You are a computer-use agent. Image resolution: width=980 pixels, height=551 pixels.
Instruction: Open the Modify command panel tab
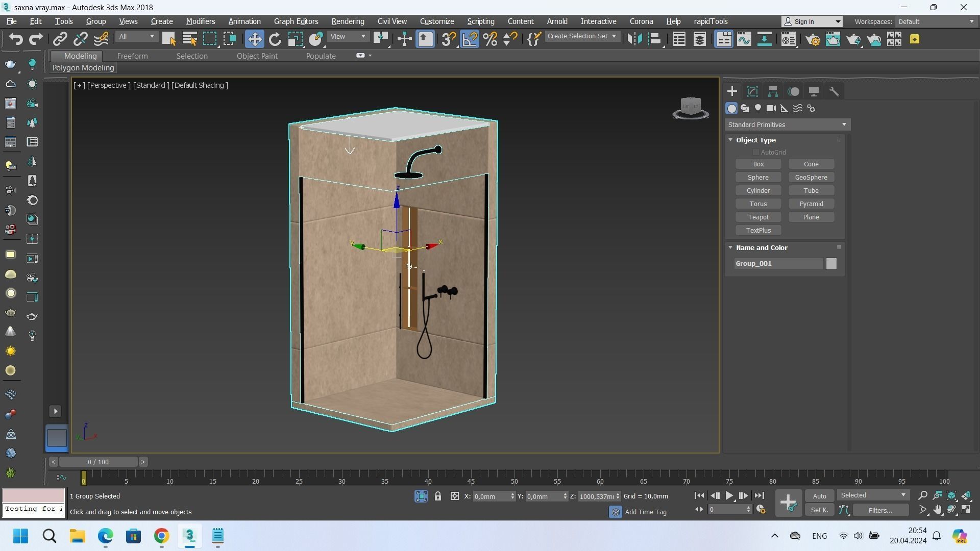tap(752, 92)
